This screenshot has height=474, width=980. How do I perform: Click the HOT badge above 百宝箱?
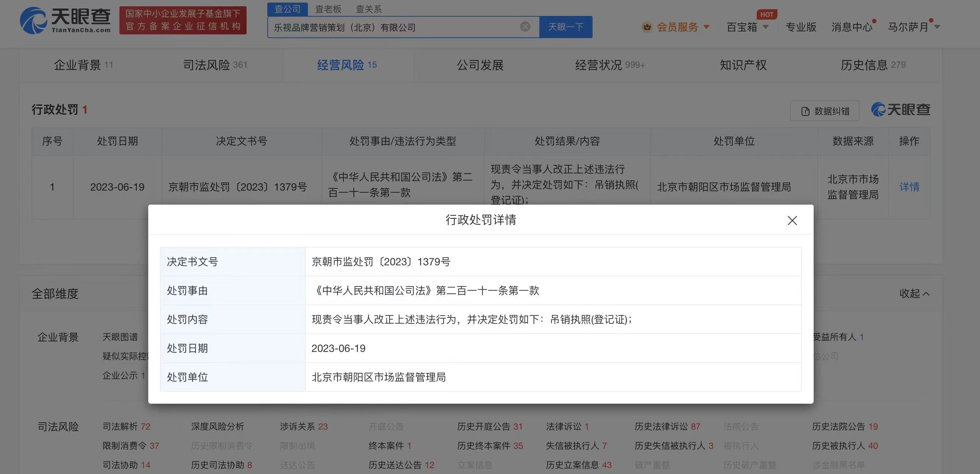pyautogui.click(x=767, y=14)
